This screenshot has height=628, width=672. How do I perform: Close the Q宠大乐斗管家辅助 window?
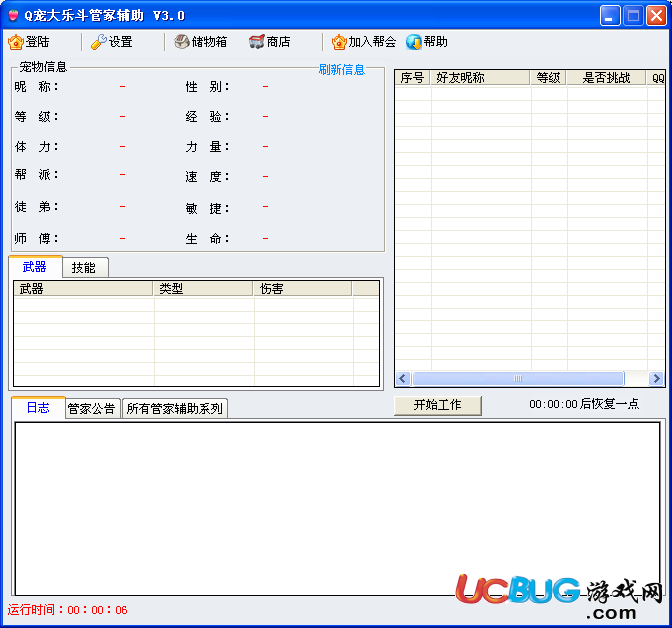pos(656,16)
